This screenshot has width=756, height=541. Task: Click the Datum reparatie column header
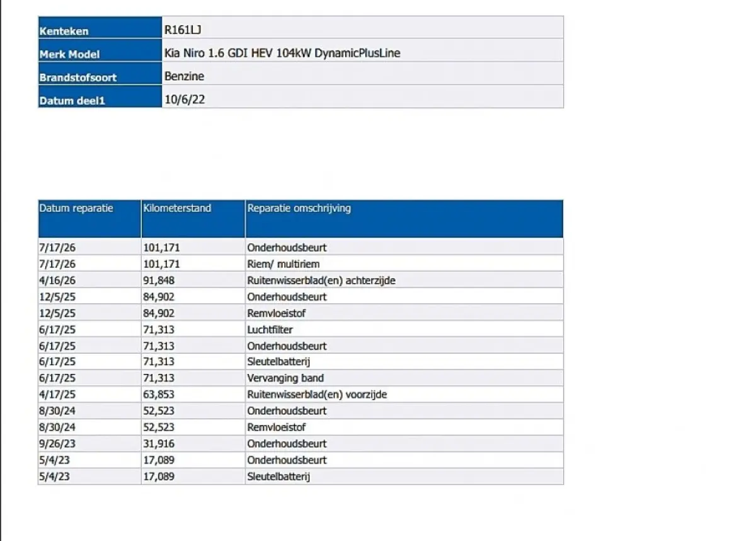click(x=89, y=219)
